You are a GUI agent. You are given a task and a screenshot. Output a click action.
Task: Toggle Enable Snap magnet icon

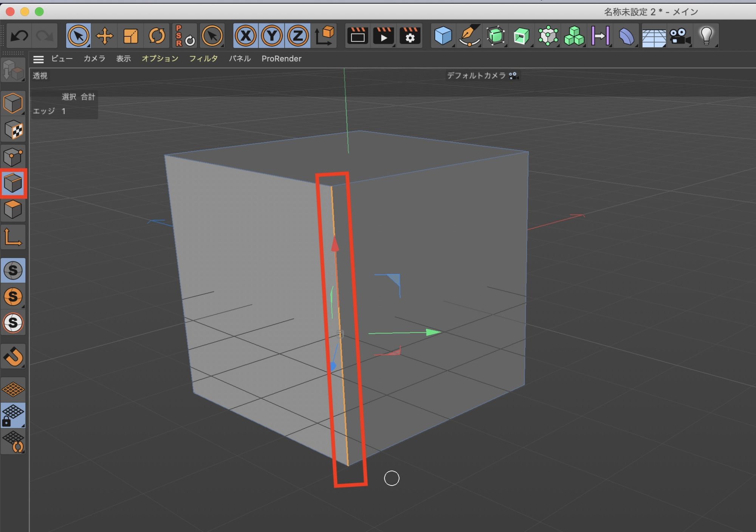click(13, 356)
